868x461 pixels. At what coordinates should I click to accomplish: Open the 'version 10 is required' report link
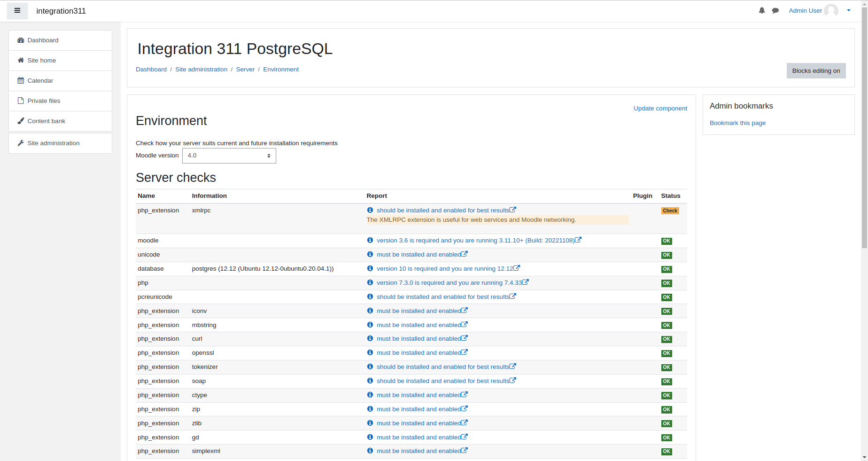[445, 269]
